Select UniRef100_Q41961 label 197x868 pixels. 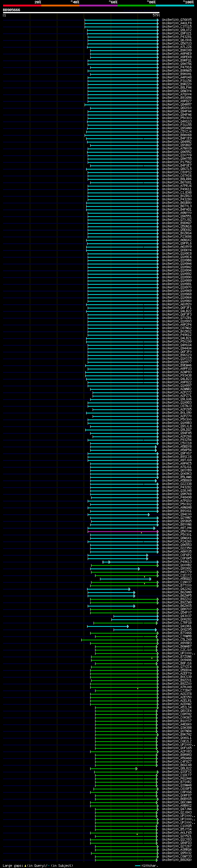(x=177, y=626)
